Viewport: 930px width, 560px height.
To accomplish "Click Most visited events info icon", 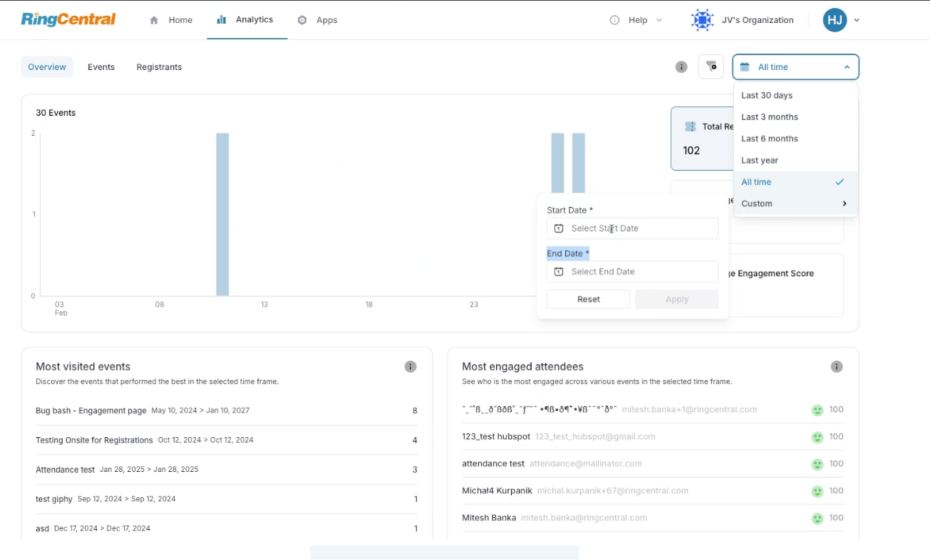I will pyautogui.click(x=410, y=367).
